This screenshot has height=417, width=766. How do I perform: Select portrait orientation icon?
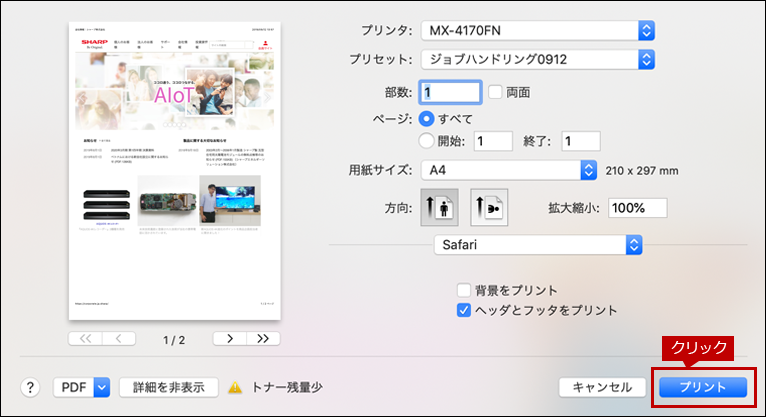tap(439, 208)
